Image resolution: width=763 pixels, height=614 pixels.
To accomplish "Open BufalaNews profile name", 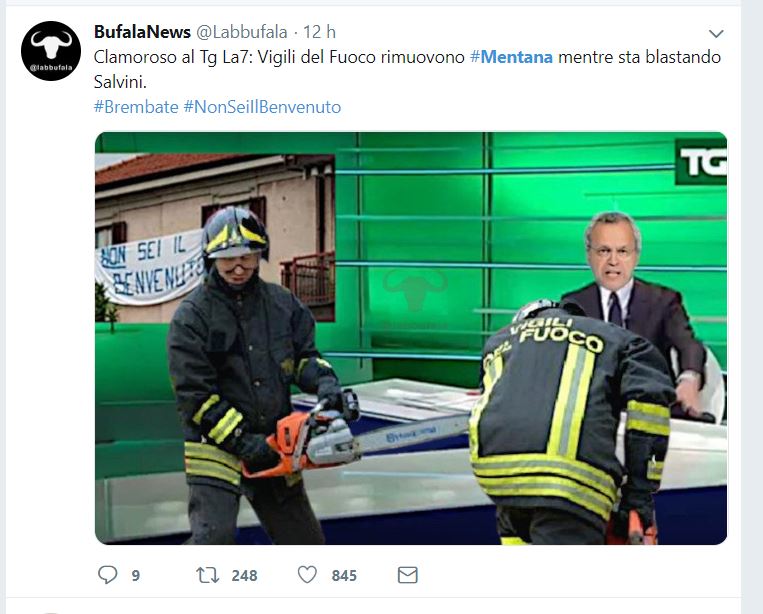I will (142, 32).
